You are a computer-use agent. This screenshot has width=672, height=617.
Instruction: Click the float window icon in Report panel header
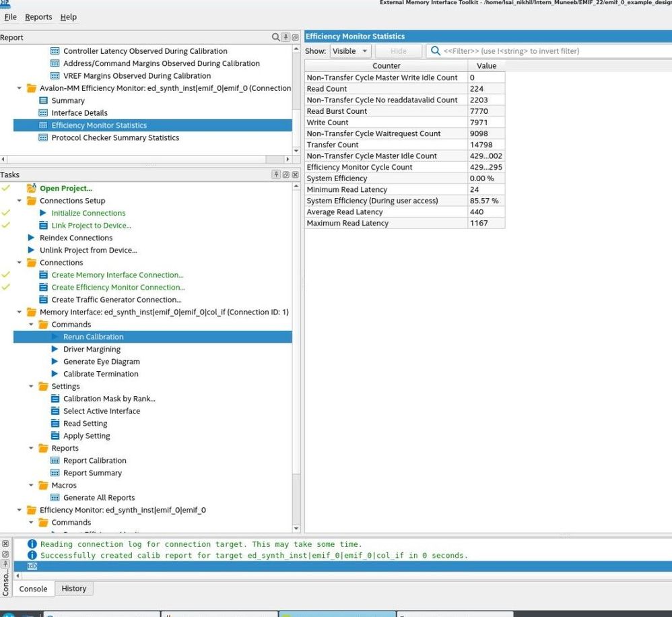pos(296,37)
